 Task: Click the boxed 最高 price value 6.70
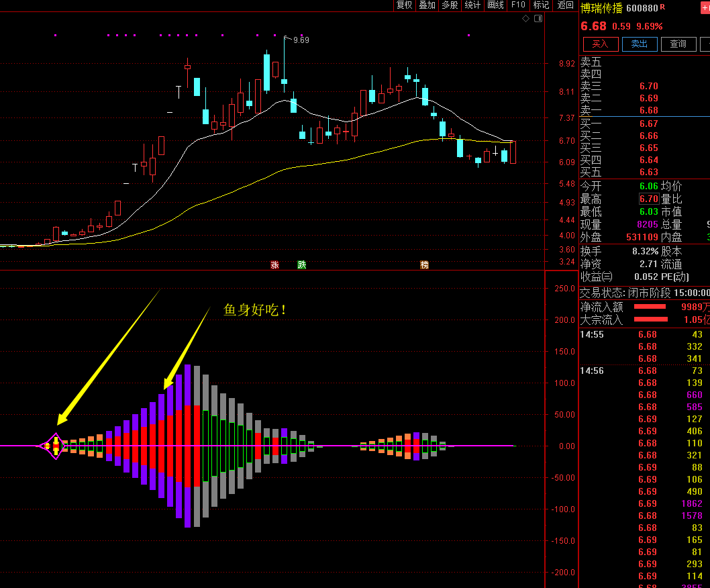(x=648, y=199)
